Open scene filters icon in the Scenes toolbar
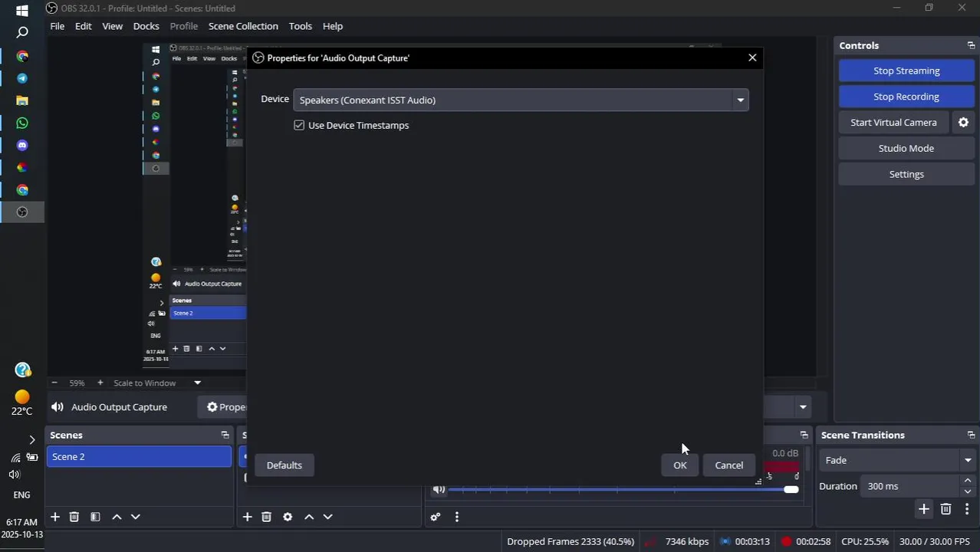 coord(95,517)
